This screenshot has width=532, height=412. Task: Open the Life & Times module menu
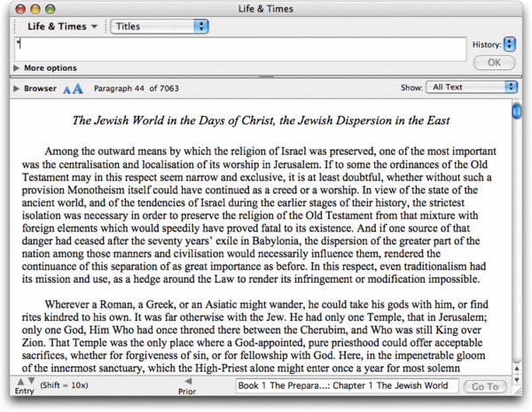click(62, 27)
